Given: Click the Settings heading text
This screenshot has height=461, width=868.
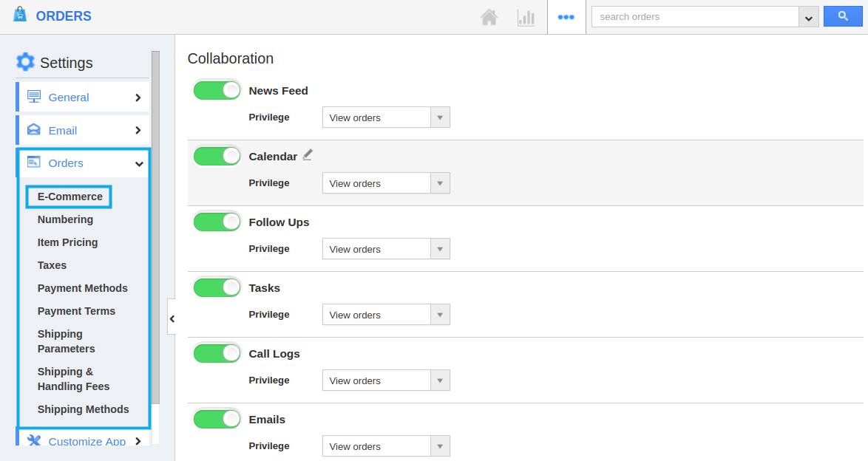Looking at the screenshot, I should pyautogui.click(x=67, y=63).
